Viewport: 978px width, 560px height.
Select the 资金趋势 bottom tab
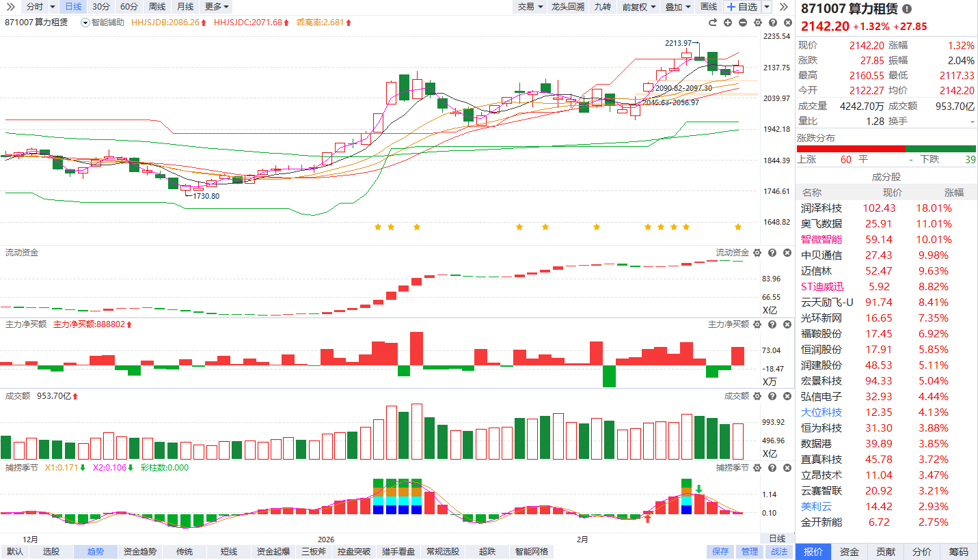tap(139, 552)
